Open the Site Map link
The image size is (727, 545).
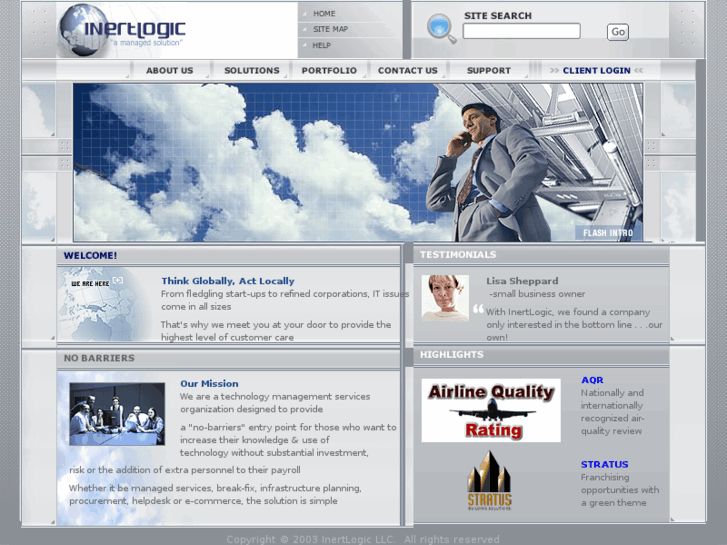point(330,29)
